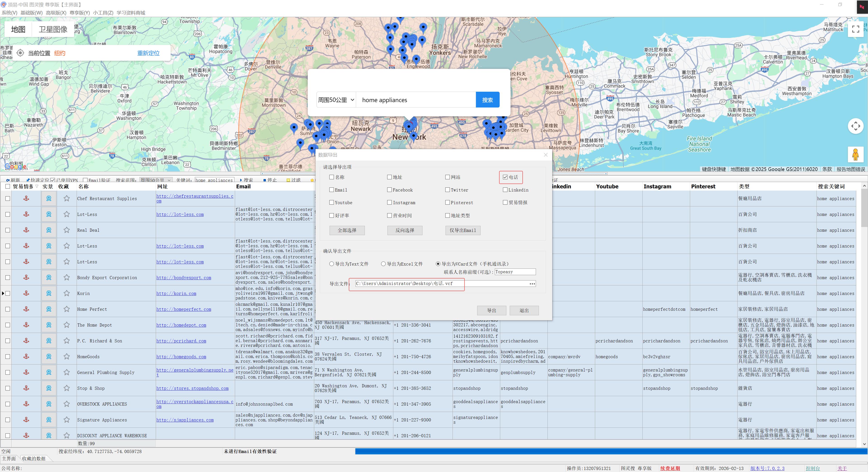The height and width of the screenshot is (472, 868).
Task: Switch to the 收藏的数据 tab
Action: 34,458
